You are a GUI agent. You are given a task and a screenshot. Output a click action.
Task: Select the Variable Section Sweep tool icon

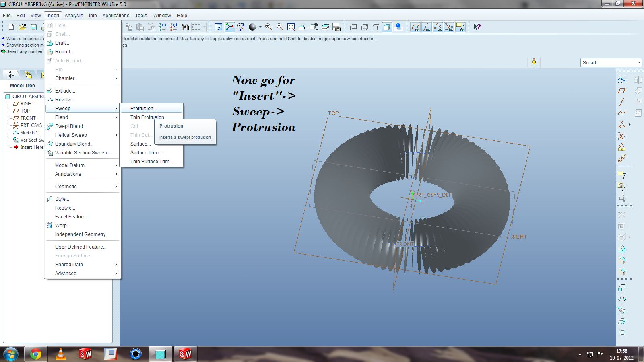(622, 310)
